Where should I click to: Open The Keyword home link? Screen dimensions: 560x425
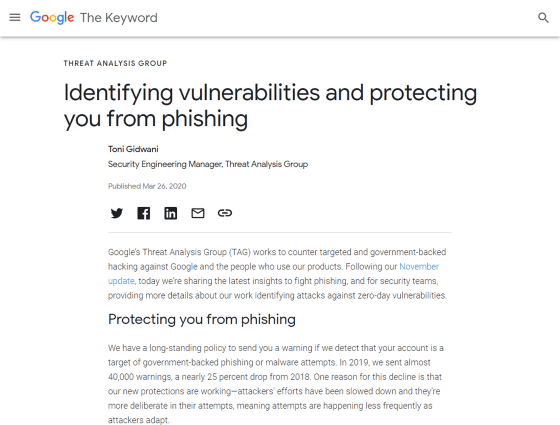click(x=119, y=18)
